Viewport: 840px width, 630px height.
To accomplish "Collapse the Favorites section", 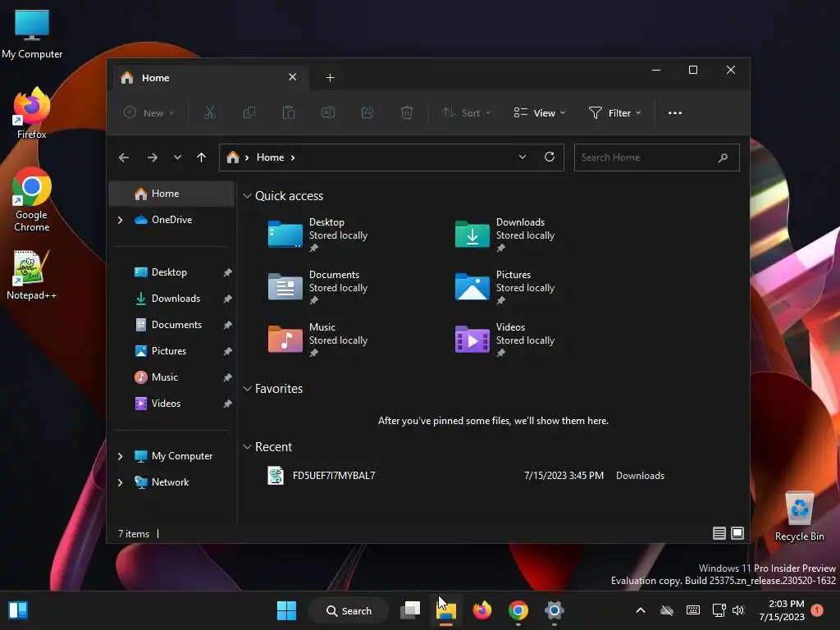I will coord(247,389).
